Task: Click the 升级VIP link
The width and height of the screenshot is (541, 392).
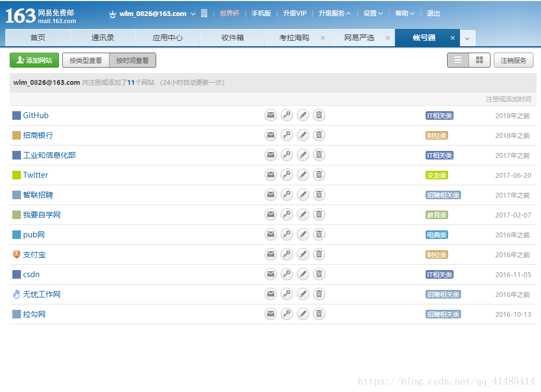Action: tap(295, 13)
